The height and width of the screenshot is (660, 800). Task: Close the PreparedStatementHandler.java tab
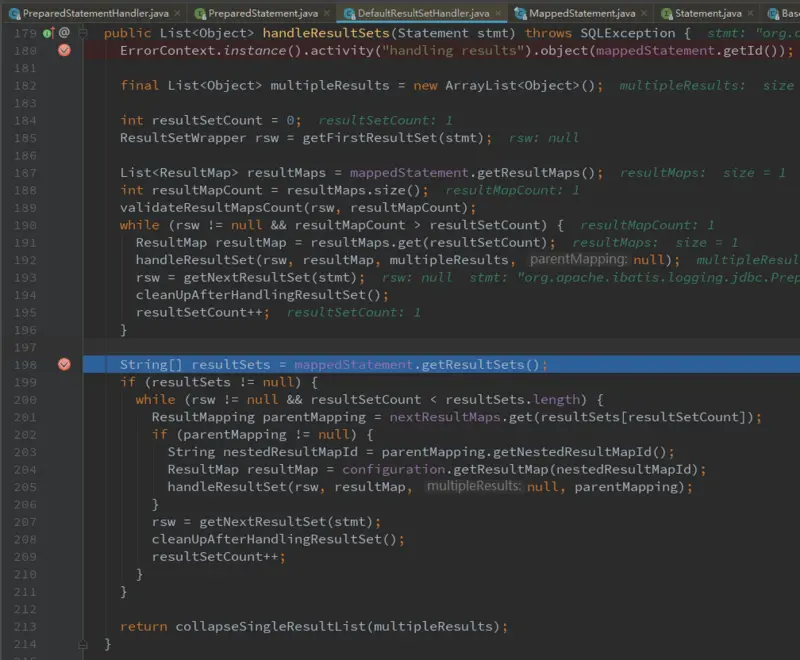tap(177, 13)
